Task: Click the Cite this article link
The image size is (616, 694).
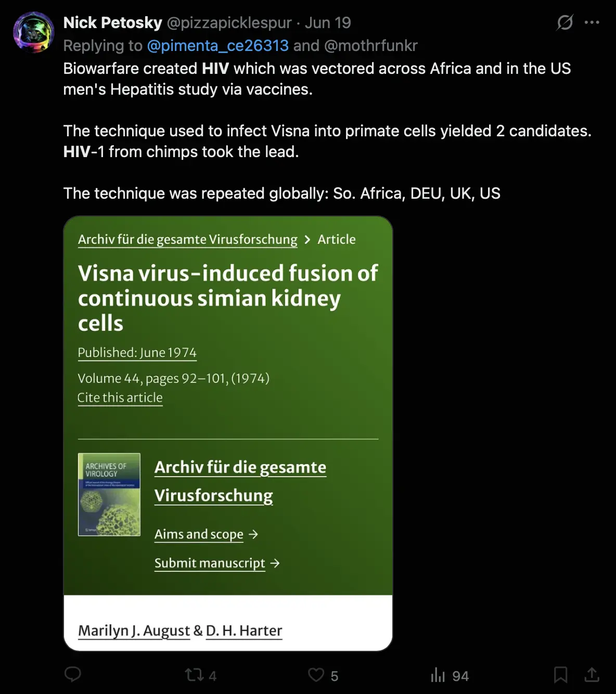Action: [x=120, y=397]
